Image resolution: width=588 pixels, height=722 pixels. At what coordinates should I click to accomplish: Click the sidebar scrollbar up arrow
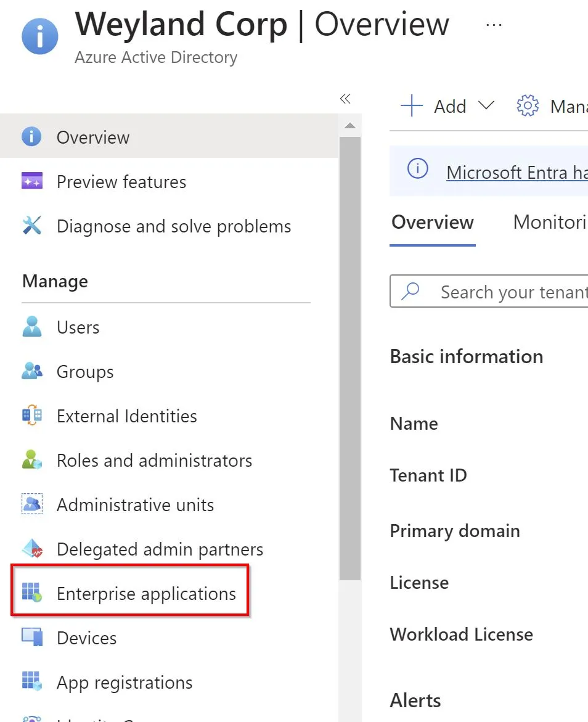tap(350, 126)
